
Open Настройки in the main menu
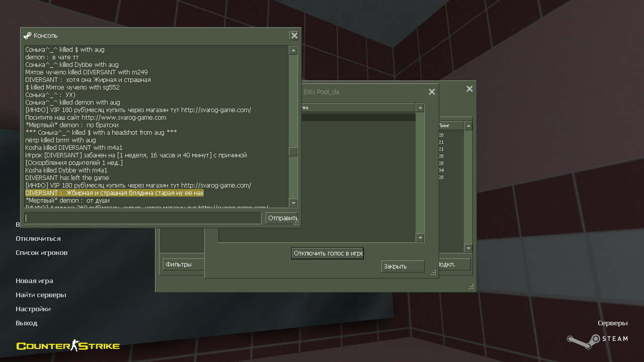coord(33,309)
